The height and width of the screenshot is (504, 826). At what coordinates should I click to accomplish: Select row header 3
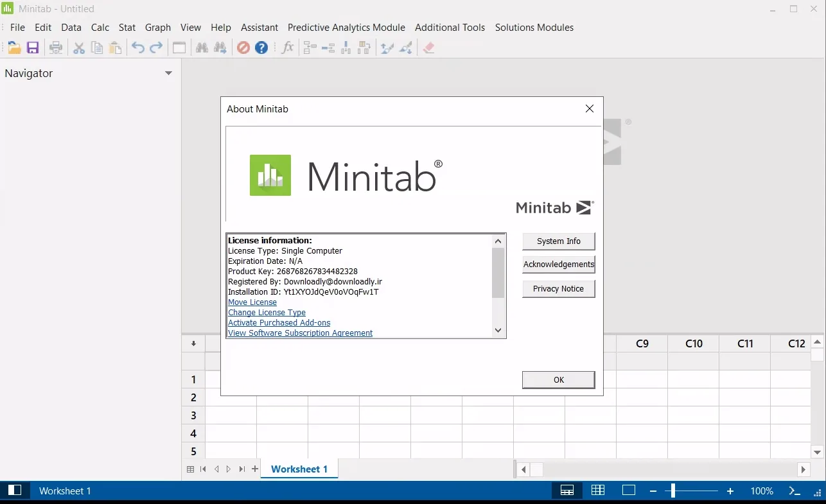[193, 415]
